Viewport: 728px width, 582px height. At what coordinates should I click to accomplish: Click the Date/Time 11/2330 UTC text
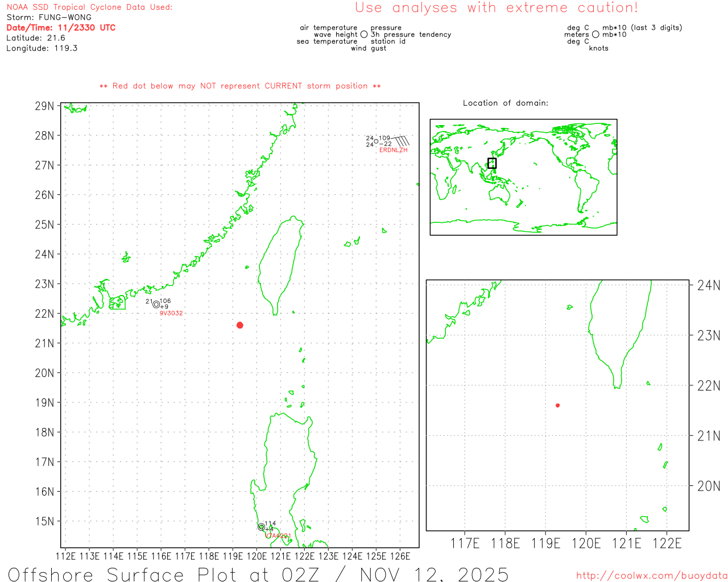pyautogui.click(x=61, y=27)
